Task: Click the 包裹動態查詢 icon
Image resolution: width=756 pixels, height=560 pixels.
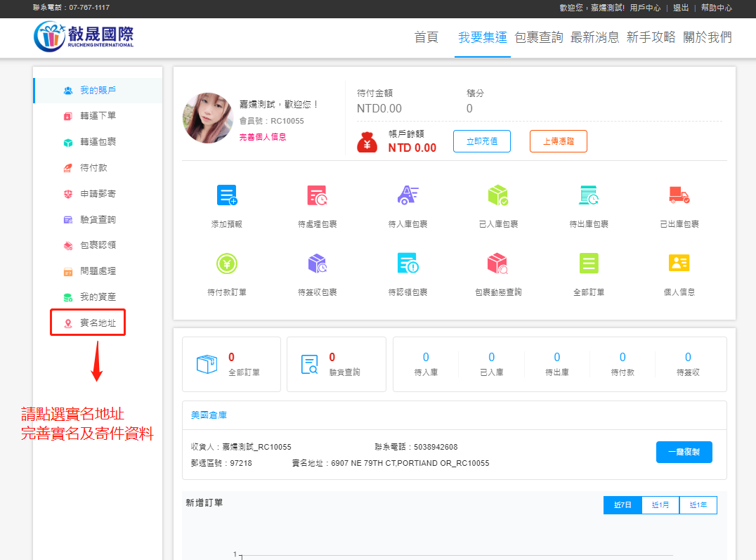Action: pos(497,263)
